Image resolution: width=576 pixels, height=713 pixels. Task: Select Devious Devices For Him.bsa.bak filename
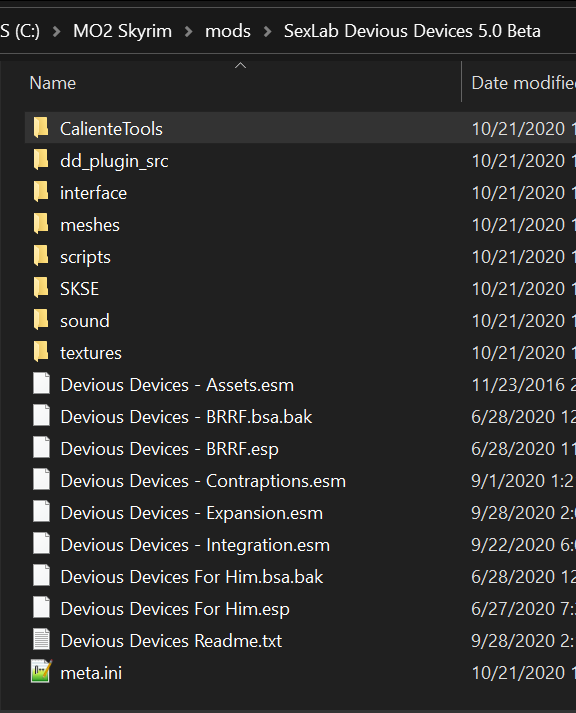coord(191,577)
